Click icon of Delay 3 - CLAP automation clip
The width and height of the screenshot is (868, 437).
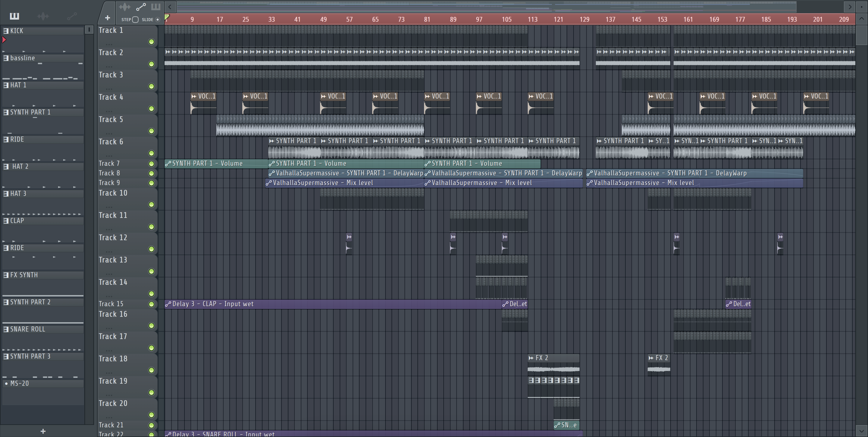coord(168,304)
